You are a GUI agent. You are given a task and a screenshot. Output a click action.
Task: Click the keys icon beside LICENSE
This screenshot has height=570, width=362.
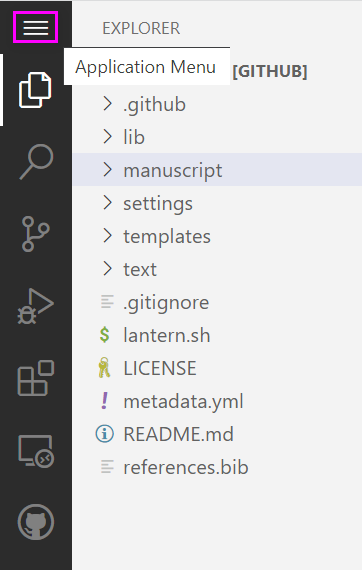(x=104, y=368)
